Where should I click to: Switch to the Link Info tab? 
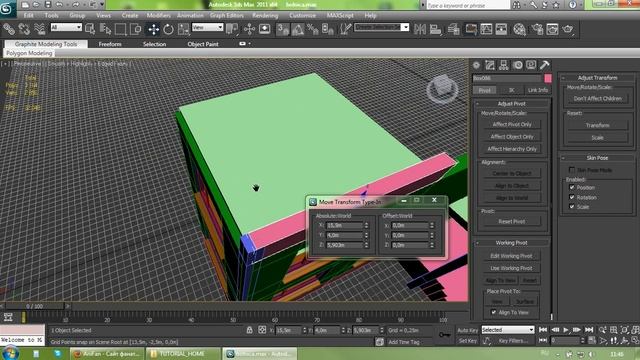(x=538, y=90)
